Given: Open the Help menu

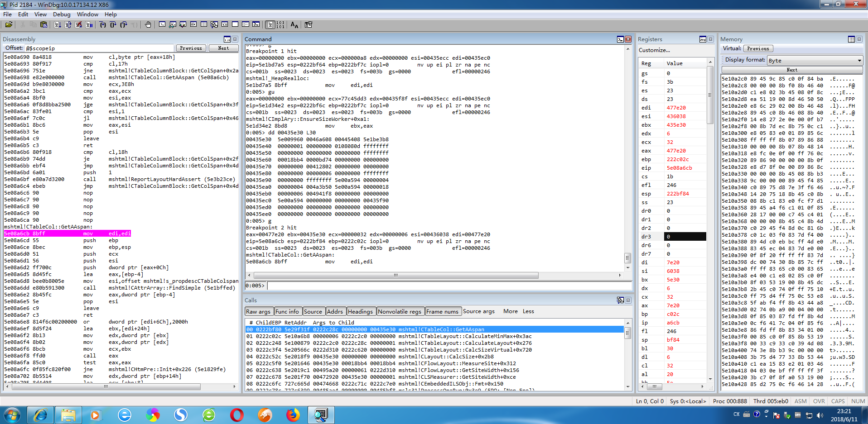Looking at the screenshot, I should pos(111,14).
